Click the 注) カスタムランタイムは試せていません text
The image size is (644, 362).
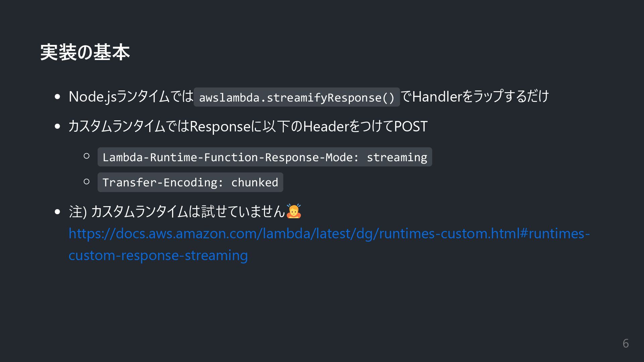coord(177,212)
